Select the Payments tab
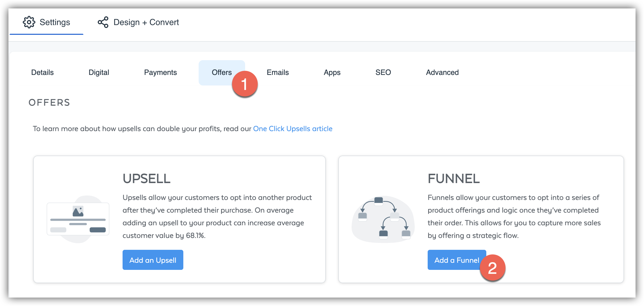The height and width of the screenshot is (306, 644). (160, 72)
